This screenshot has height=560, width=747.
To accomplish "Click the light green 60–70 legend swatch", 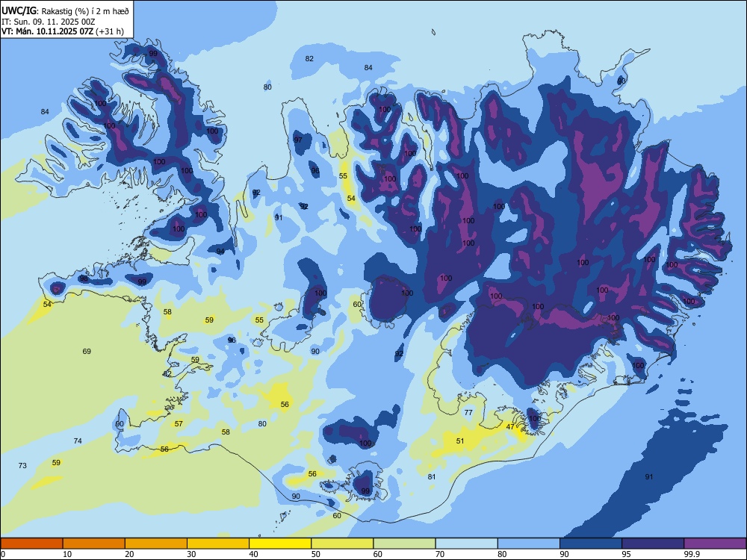I will click(404, 544).
